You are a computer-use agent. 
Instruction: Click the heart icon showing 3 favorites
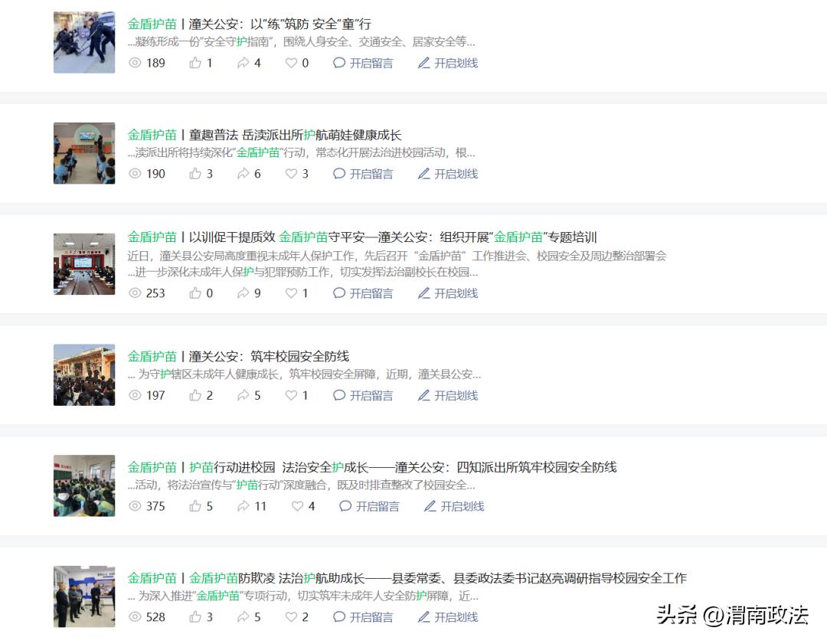click(291, 174)
